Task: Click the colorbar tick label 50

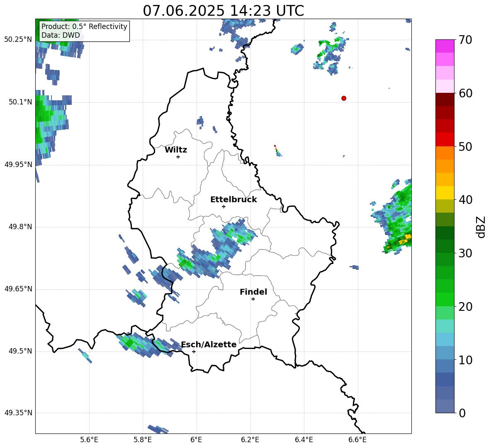Action: [465, 146]
